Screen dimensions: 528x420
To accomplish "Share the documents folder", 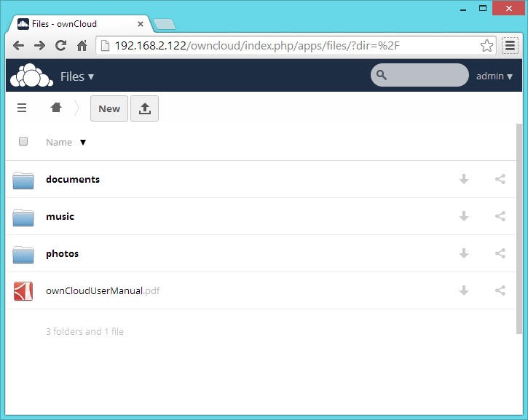I will coord(500,179).
